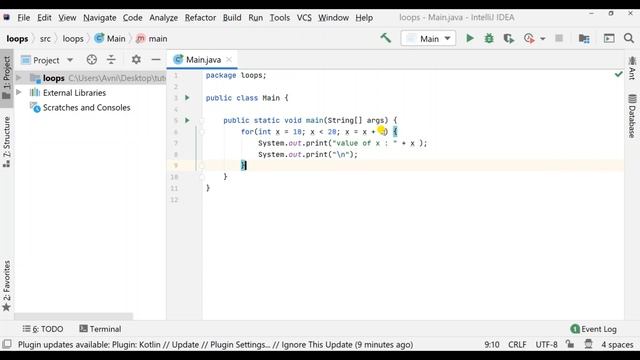Image resolution: width=640 pixels, height=360 pixels.
Task: Hide the Project tool window
Action: (x=156, y=60)
